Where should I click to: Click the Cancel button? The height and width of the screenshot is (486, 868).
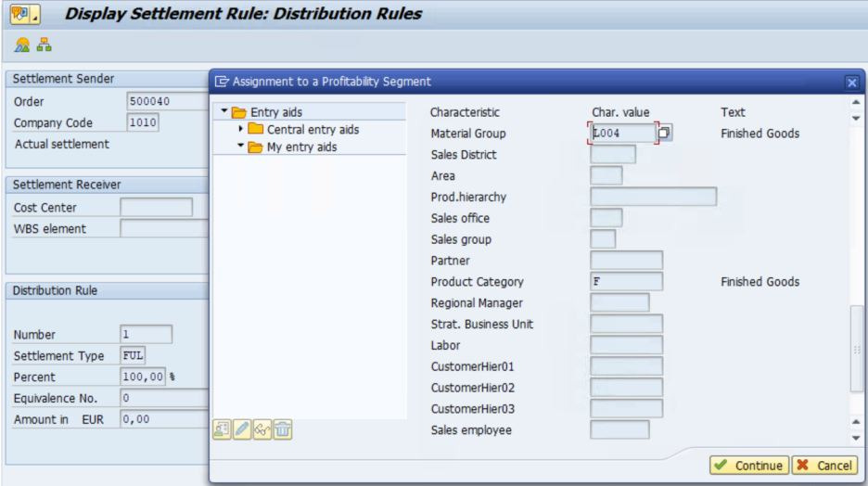(x=824, y=466)
